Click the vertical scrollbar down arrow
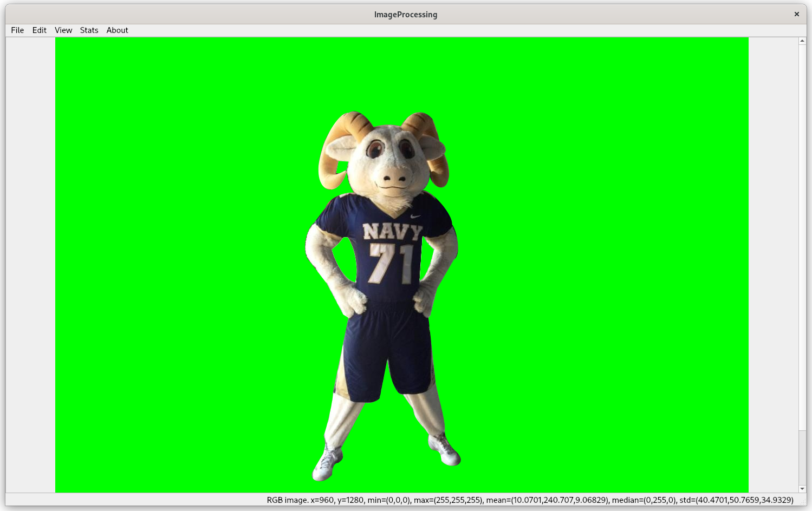The height and width of the screenshot is (511, 812). click(802, 489)
